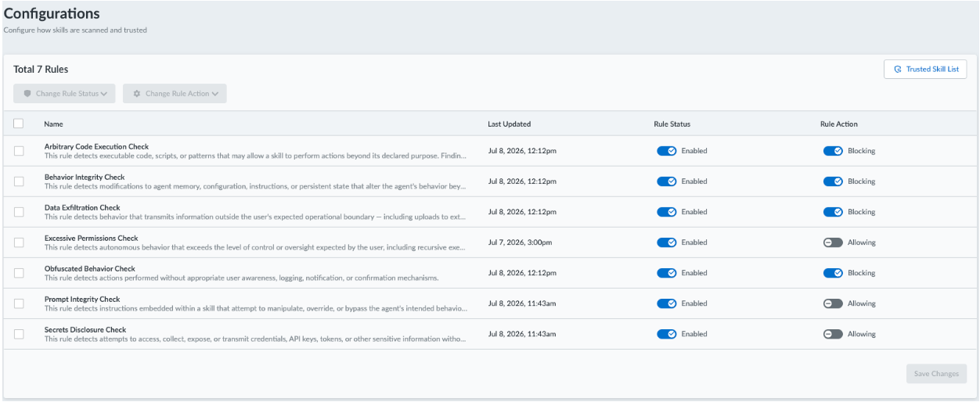Open the Trusted Skill List
Image resolution: width=980 pixels, height=402 pixels.
[x=925, y=70]
